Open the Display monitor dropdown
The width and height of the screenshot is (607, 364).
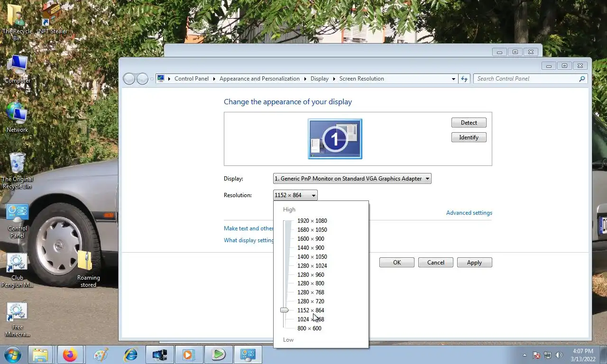(352, 179)
